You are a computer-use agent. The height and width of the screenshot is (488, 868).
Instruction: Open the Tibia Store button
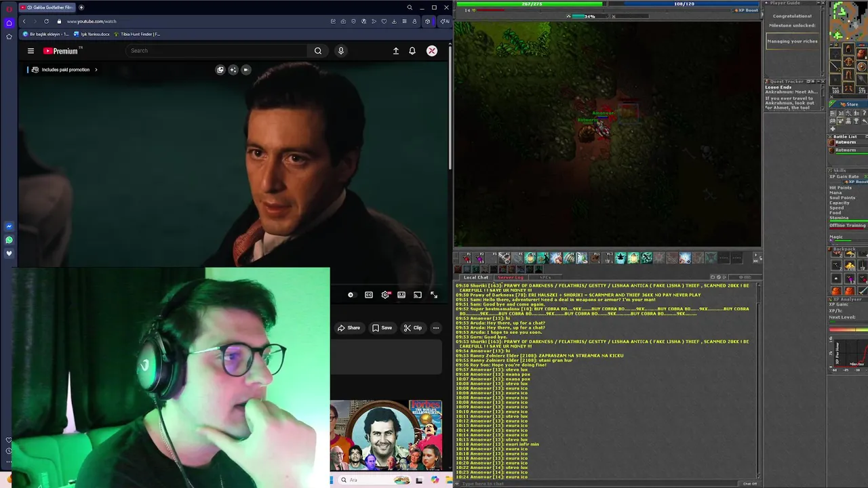tap(848, 104)
